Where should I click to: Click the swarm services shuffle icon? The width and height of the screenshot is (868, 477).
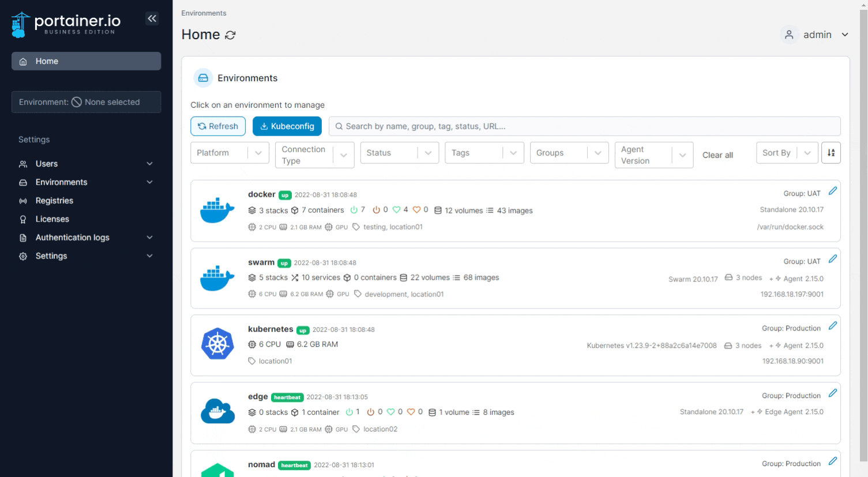pos(295,277)
